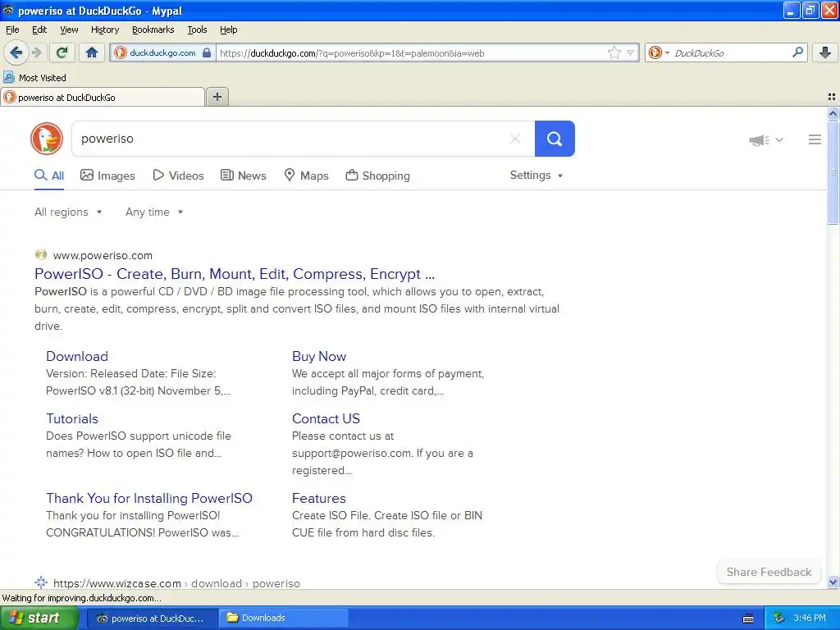Expand the All regions filter

(x=68, y=212)
